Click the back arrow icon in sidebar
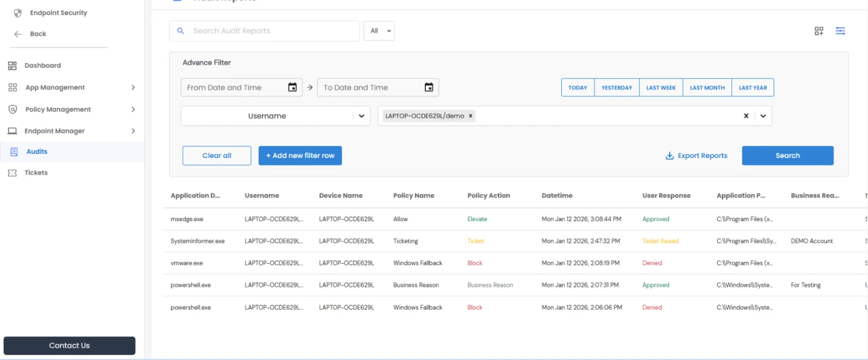 tap(18, 34)
